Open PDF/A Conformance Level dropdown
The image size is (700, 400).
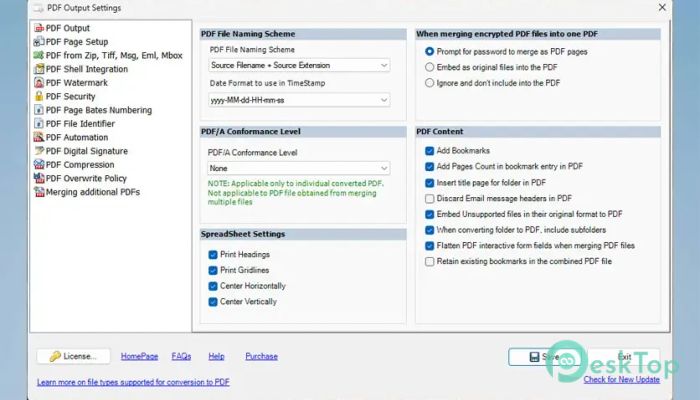point(299,169)
